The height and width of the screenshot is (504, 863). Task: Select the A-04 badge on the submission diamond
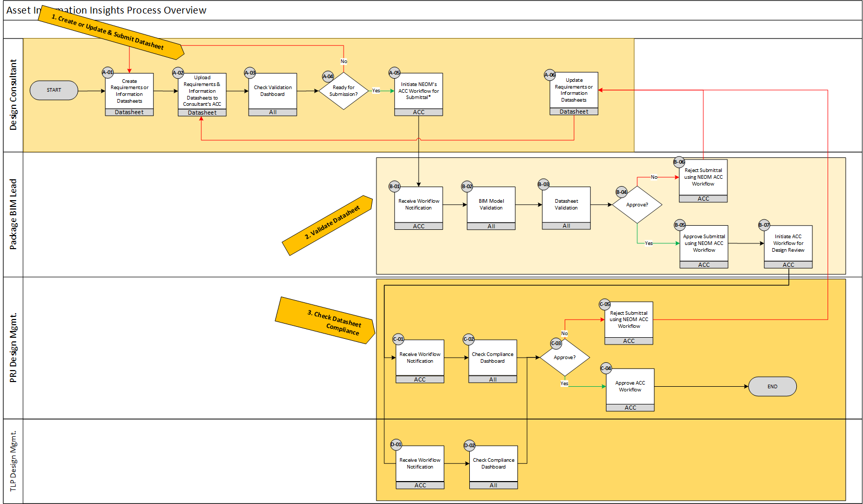point(327,77)
